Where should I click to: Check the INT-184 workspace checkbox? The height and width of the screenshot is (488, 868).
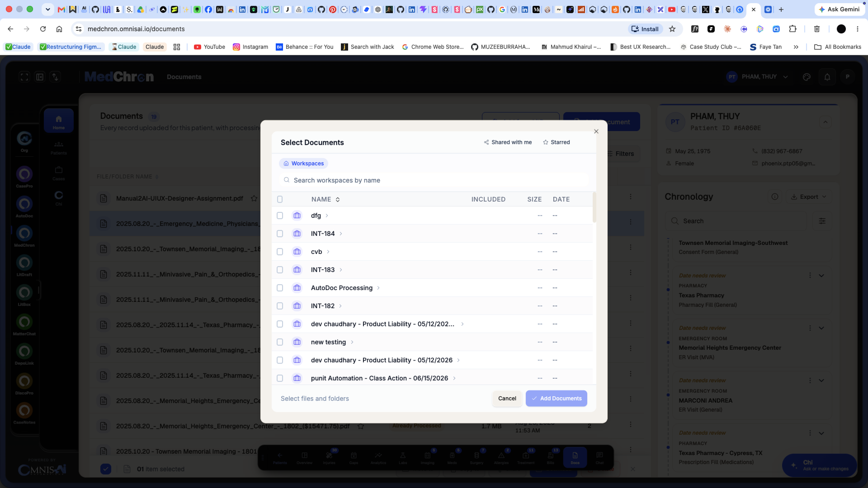point(280,234)
